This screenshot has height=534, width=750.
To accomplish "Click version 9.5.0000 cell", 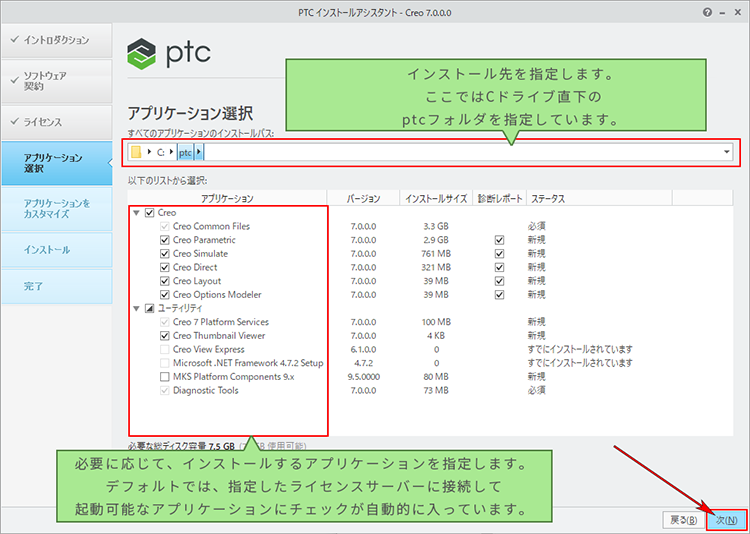I will coord(364,377).
